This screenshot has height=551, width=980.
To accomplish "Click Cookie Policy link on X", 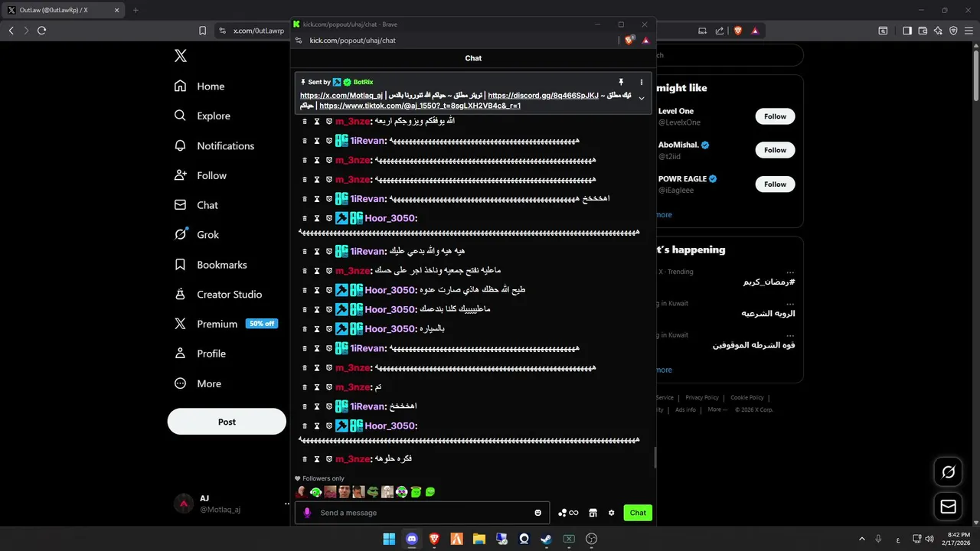I will click(x=747, y=398).
